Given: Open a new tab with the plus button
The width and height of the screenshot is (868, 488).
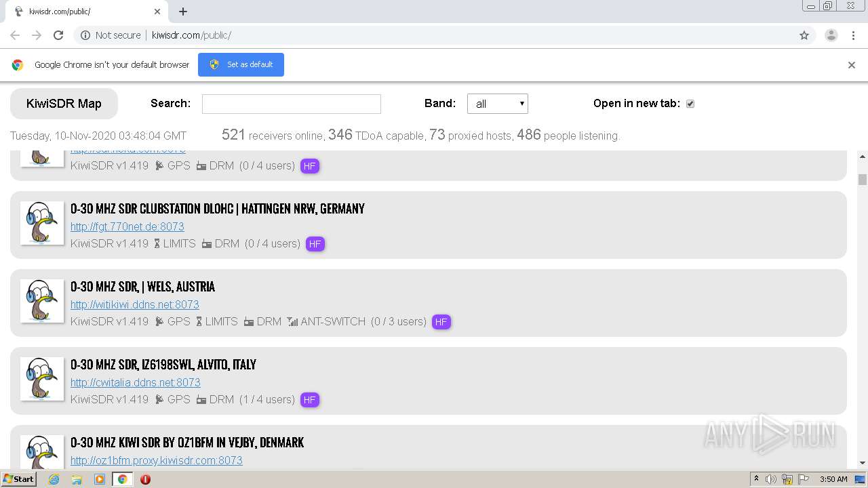Looking at the screenshot, I should pyautogui.click(x=183, y=12).
